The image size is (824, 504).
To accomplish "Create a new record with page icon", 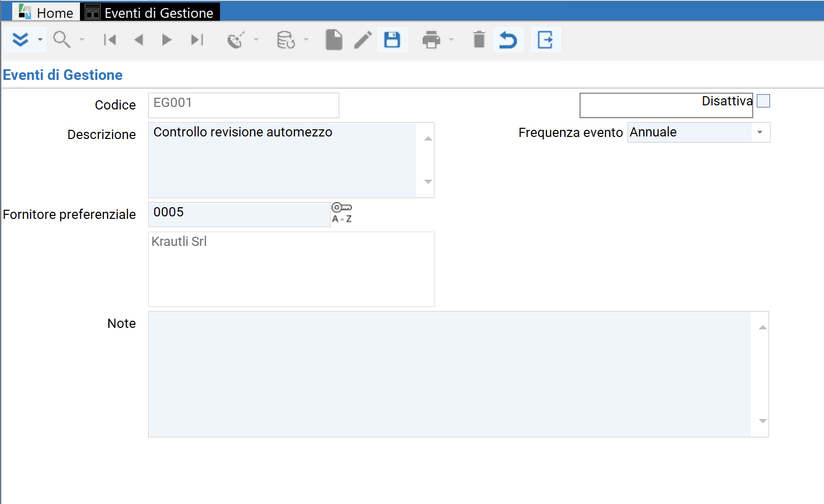I will pyautogui.click(x=334, y=40).
